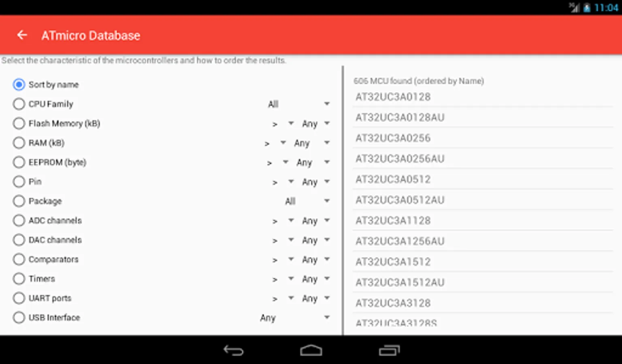Select the Sort by name radio button
Viewport: 622px width, 364px height.
point(19,85)
